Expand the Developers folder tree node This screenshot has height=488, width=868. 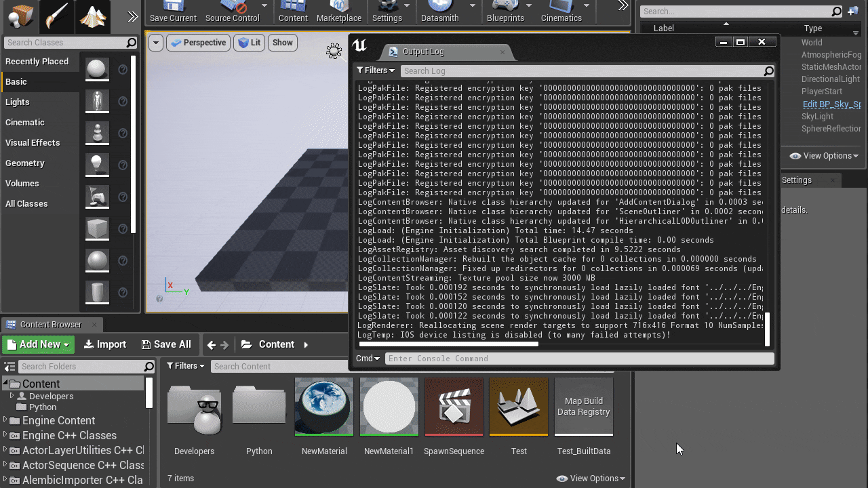12,396
